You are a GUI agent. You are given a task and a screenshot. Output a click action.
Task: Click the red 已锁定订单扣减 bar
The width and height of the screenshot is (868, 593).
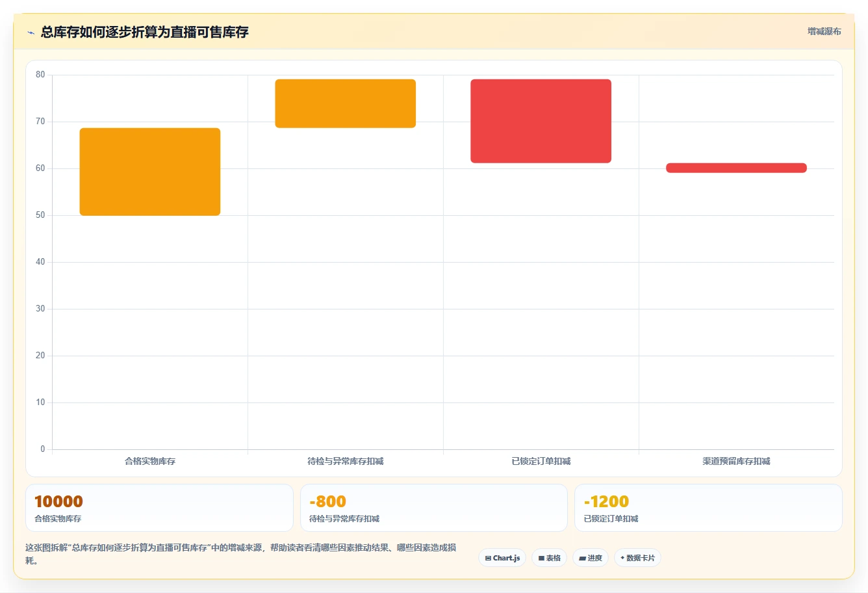point(541,121)
